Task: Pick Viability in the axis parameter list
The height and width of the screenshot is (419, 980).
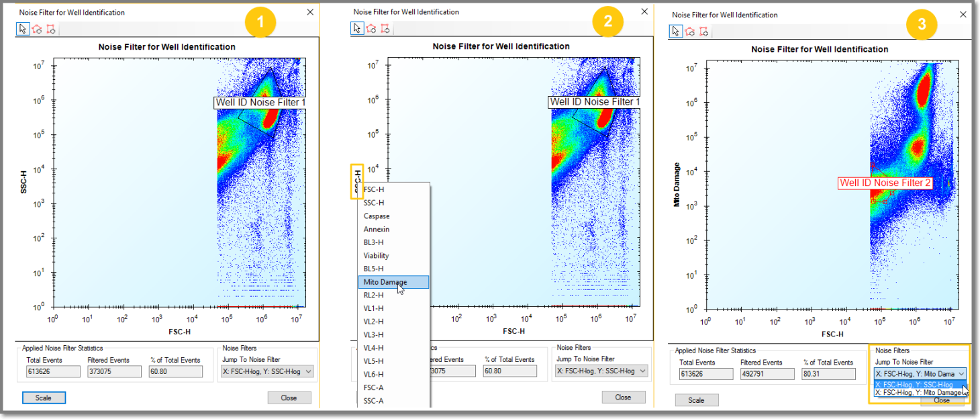Action: [377, 256]
